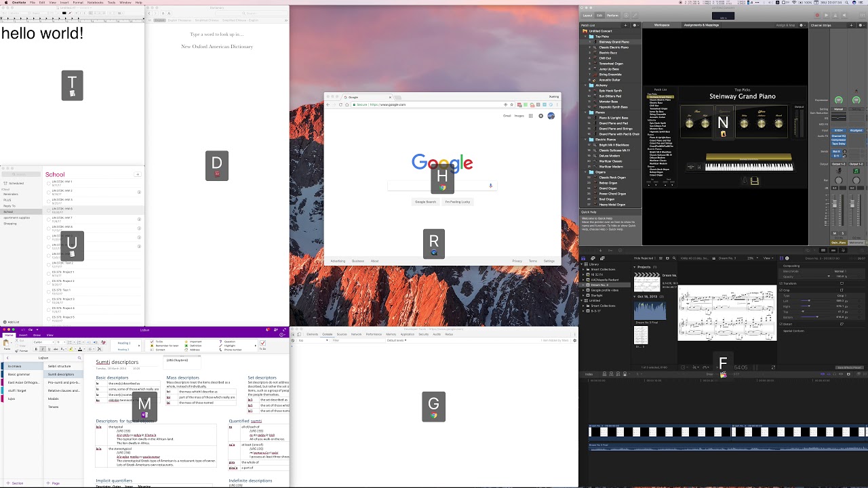Screen dimensions: 868x488
Task: Open the DevTools Network tab
Action: [x=356, y=334]
